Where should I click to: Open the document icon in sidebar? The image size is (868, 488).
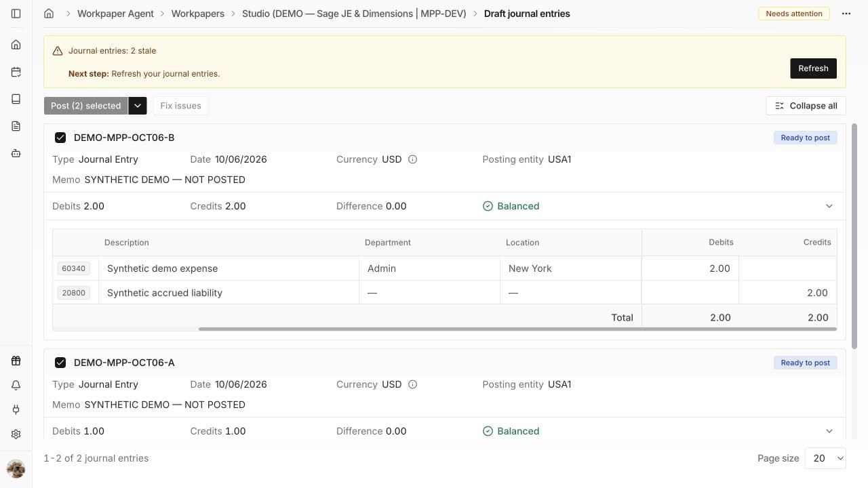(x=16, y=126)
